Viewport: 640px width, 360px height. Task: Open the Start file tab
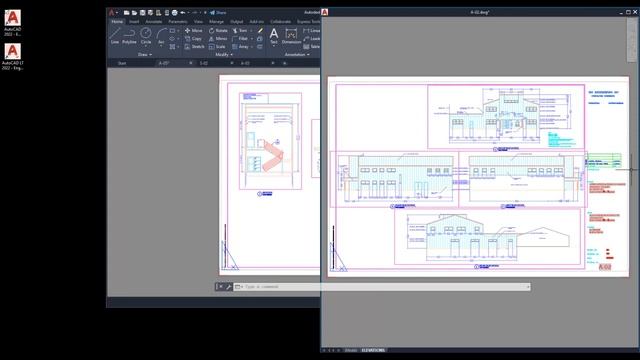click(122, 63)
